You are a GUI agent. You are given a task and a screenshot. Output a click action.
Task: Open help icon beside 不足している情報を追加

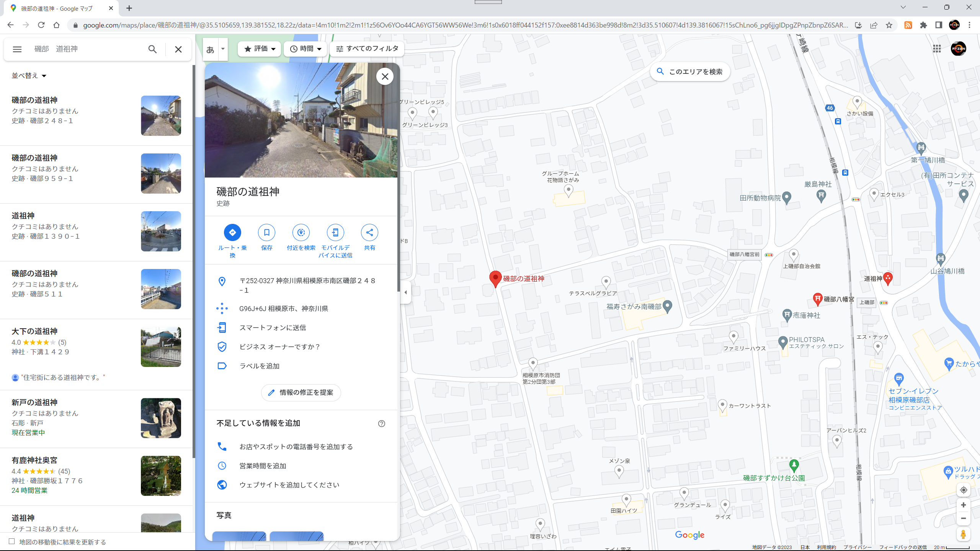pyautogui.click(x=382, y=424)
